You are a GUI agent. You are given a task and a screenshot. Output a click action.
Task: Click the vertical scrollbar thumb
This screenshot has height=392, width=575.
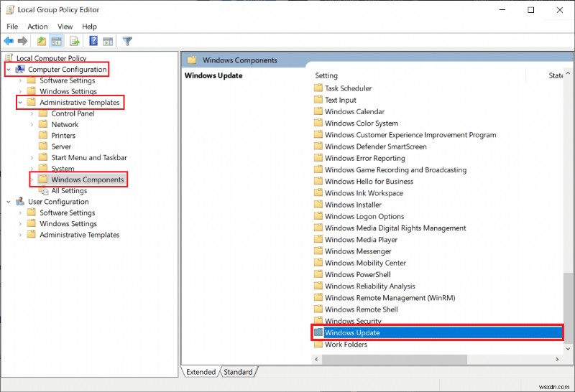coord(568,308)
